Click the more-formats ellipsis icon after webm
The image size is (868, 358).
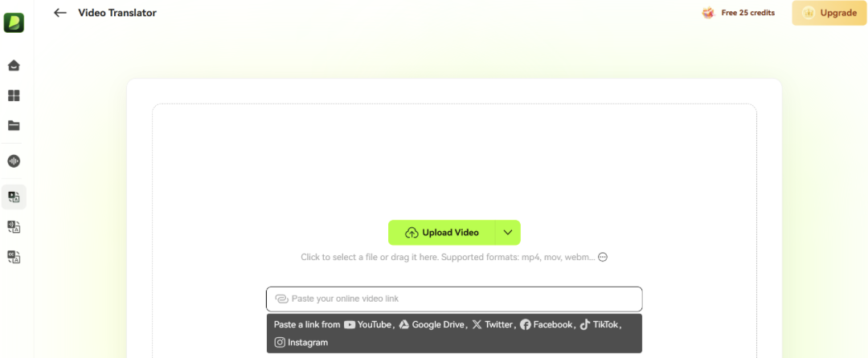pos(603,257)
